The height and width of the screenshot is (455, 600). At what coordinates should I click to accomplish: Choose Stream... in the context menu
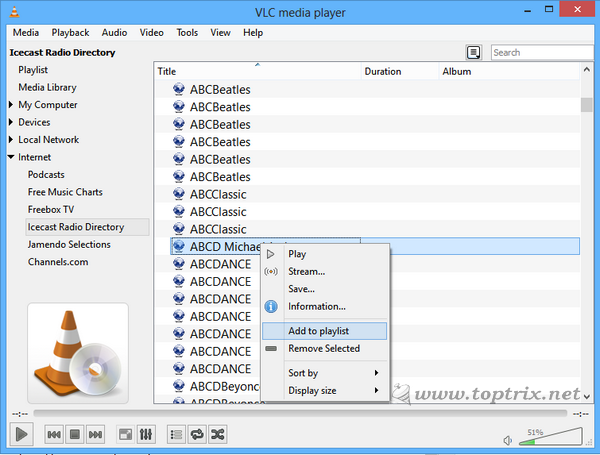coord(324,271)
